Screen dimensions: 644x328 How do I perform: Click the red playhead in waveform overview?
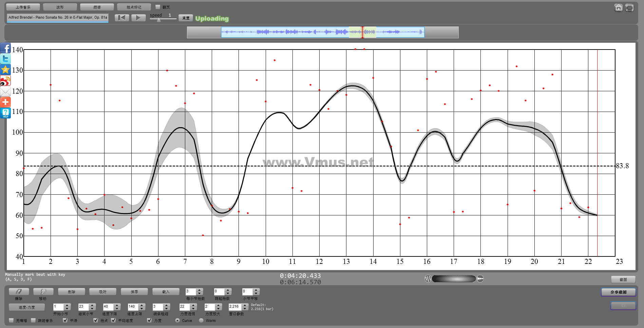[362, 32]
